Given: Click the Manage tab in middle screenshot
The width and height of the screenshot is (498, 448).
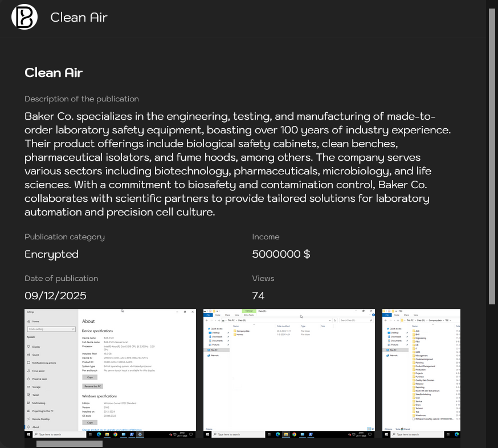Looking at the screenshot, I should [249, 311].
